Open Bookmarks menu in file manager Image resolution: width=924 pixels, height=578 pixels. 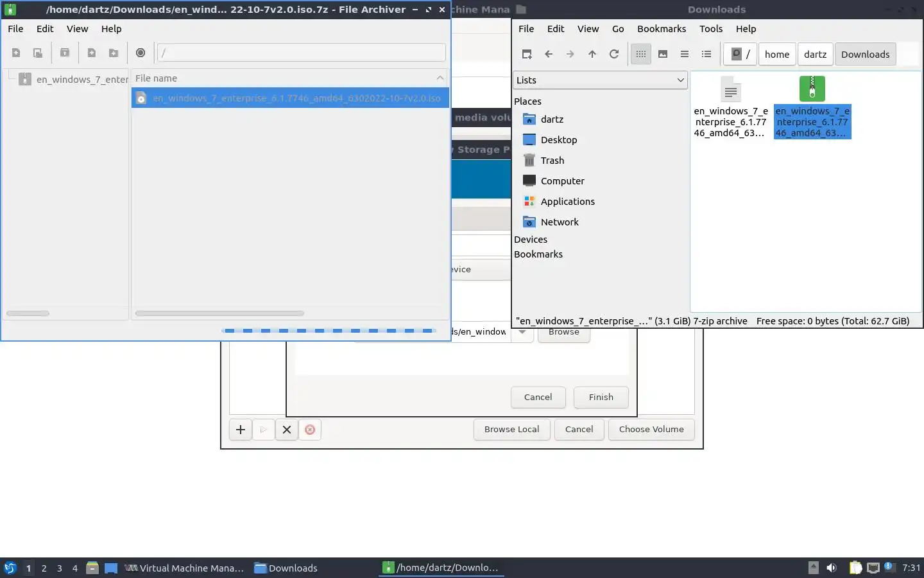click(x=662, y=29)
